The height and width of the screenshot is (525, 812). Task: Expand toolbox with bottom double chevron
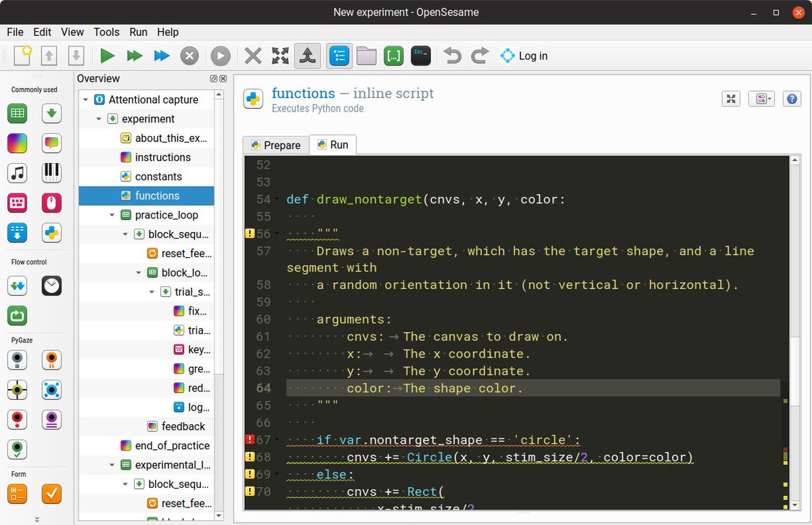(37, 519)
